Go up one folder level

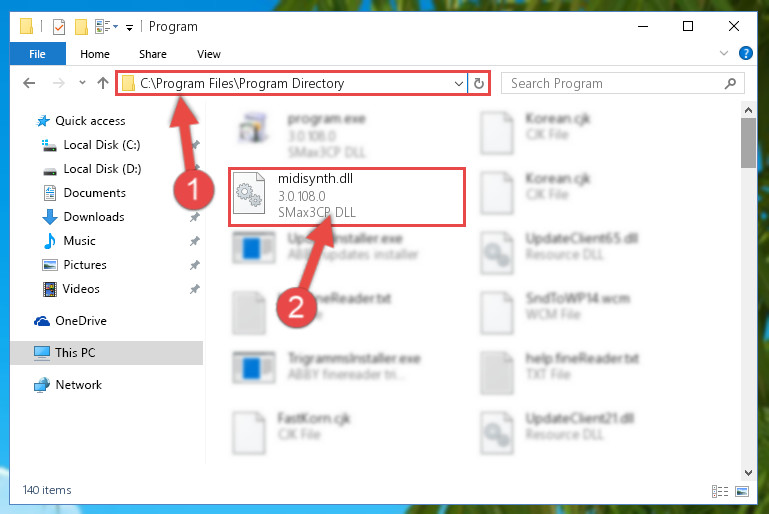click(x=103, y=83)
